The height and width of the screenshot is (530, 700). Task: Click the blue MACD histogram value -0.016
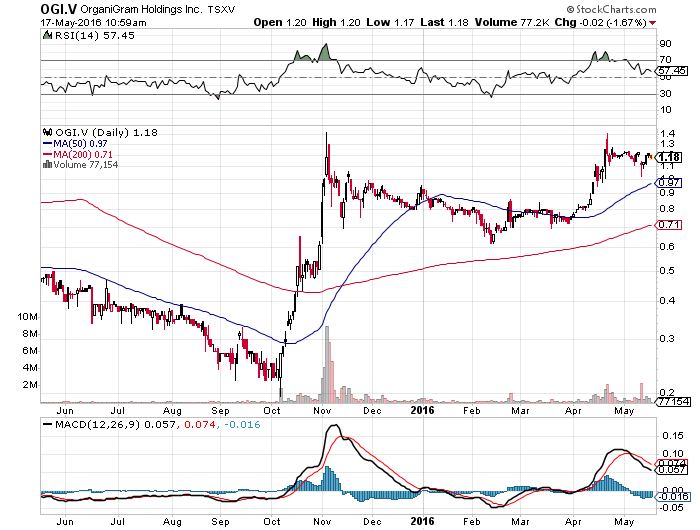[x=242, y=425]
